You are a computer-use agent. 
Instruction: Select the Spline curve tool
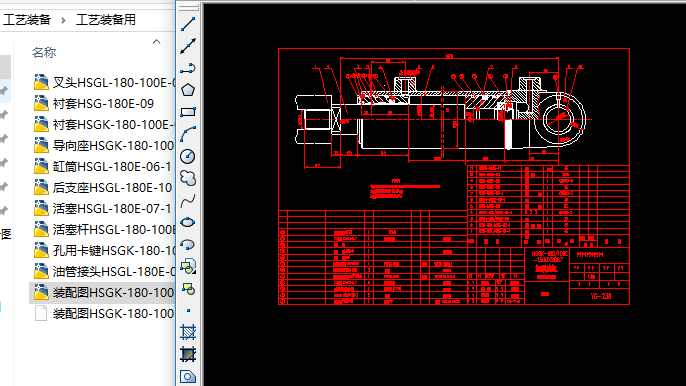click(x=188, y=200)
